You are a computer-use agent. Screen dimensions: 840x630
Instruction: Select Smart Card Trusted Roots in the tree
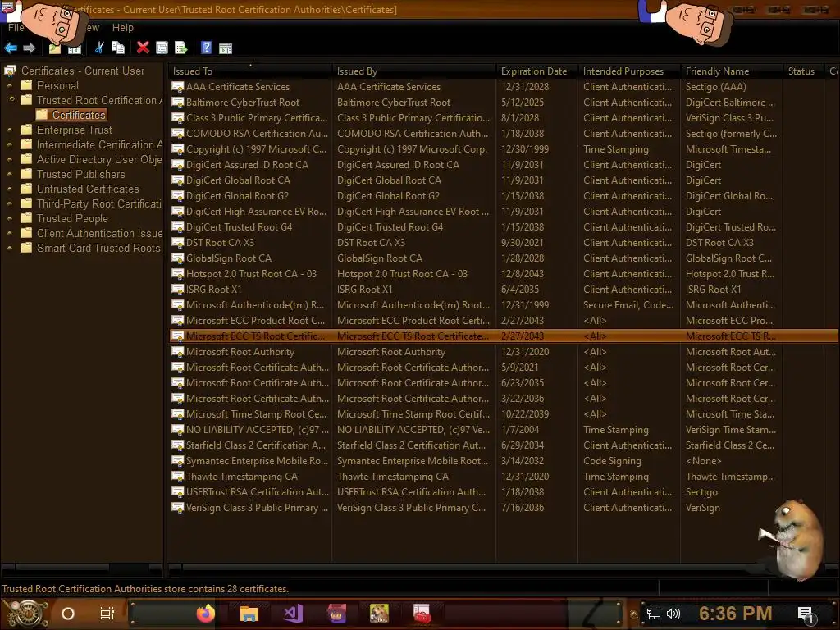point(98,248)
